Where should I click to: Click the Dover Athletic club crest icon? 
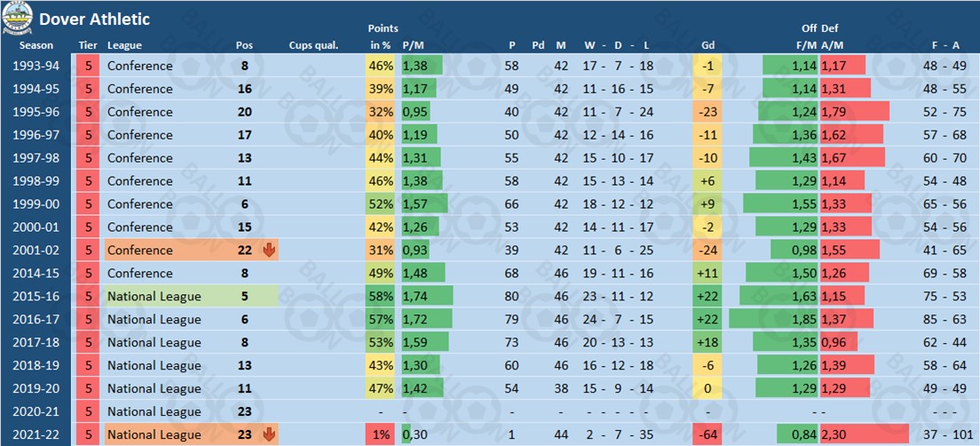(x=20, y=18)
